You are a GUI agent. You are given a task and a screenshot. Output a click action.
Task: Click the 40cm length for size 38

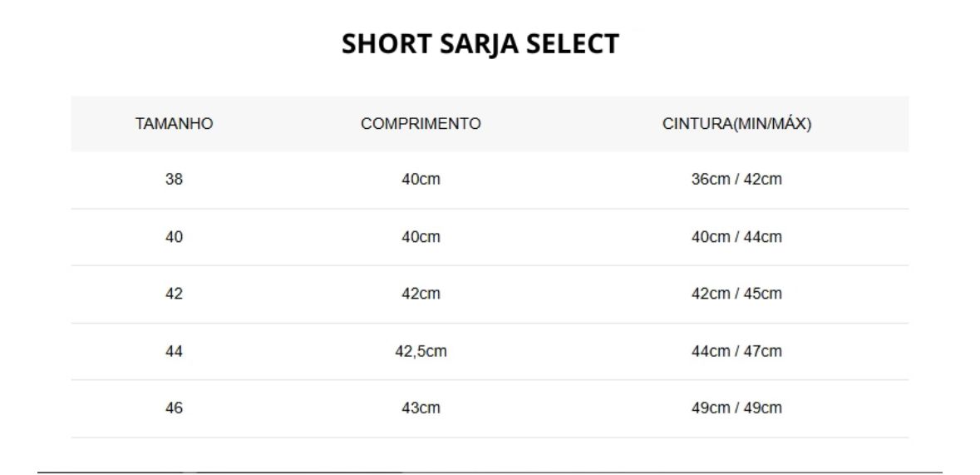click(421, 180)
